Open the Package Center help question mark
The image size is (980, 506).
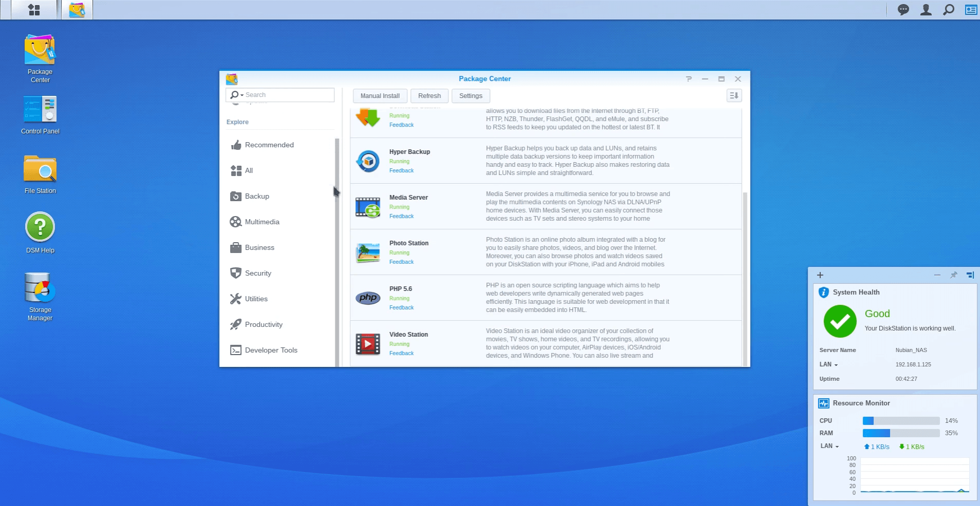689,79
